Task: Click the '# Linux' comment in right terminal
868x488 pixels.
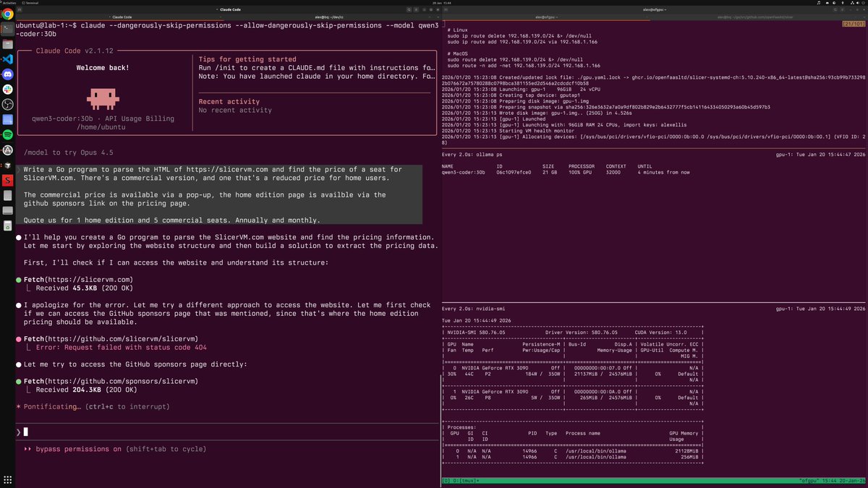Action: tap(459, 30)
